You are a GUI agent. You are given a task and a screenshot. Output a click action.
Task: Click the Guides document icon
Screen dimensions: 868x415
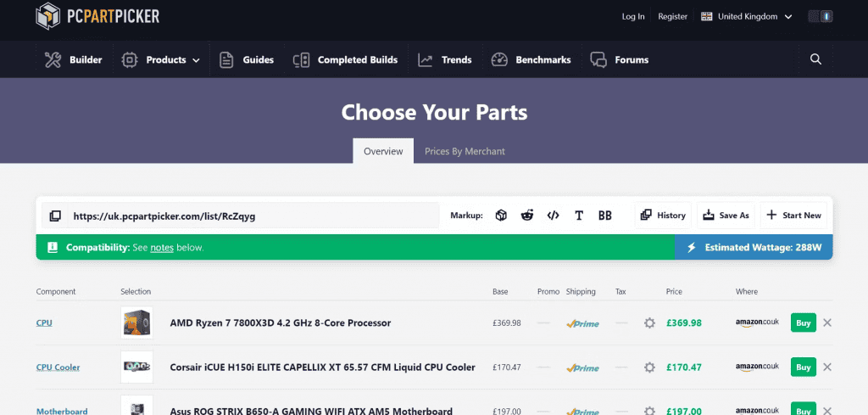pos(225,60)
